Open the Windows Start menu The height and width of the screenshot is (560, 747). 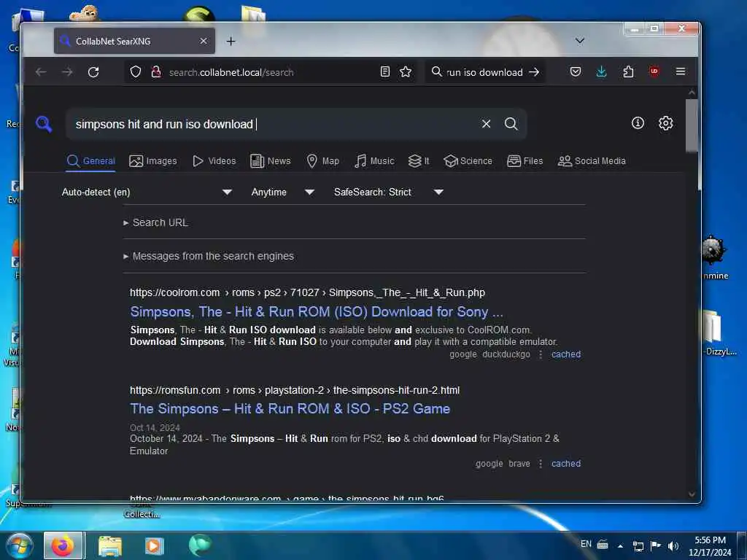(x=19, y=545)
